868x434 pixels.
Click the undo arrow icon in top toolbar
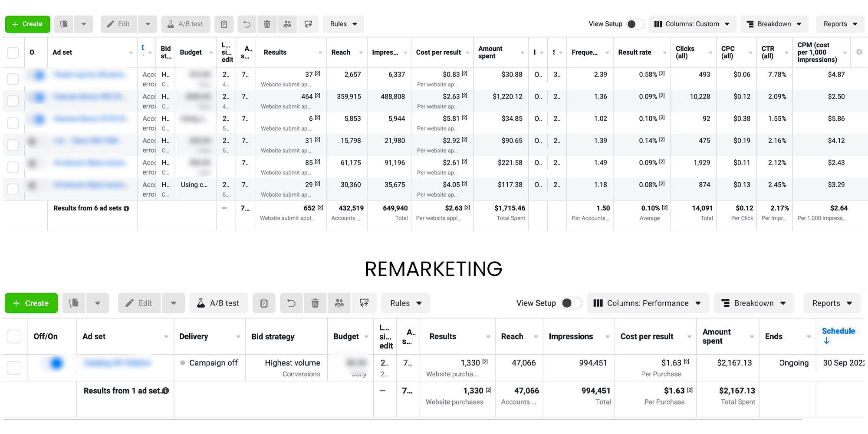click(247, 24)
